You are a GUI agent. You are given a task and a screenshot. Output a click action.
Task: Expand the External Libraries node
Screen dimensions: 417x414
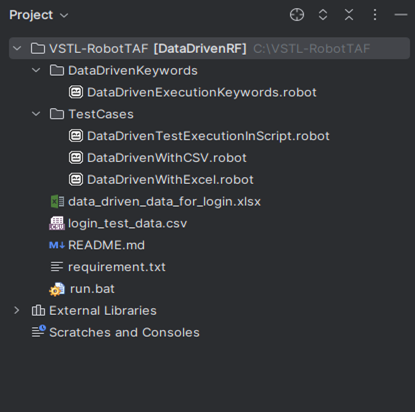pyautogui.click(x=17, y=311)
